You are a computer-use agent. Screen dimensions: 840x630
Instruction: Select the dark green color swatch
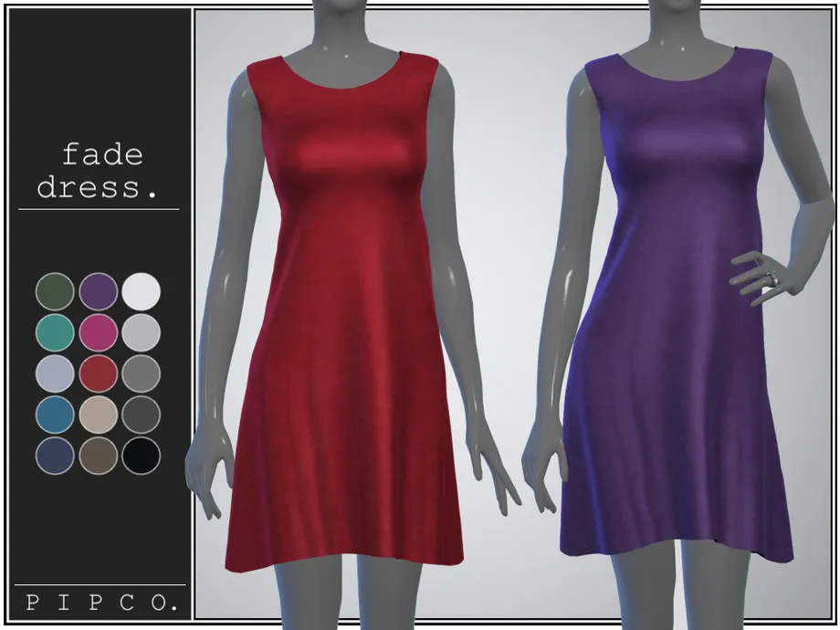(x=55, y=290)
